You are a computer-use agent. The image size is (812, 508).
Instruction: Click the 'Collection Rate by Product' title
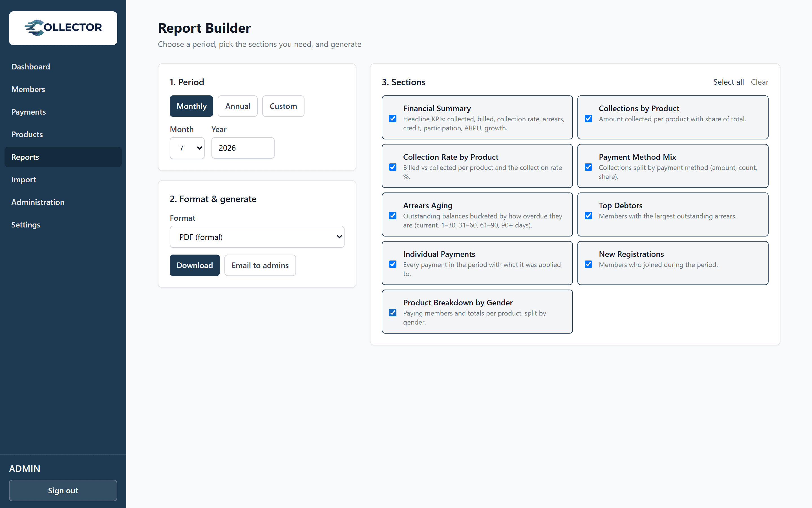pos(451,157)
